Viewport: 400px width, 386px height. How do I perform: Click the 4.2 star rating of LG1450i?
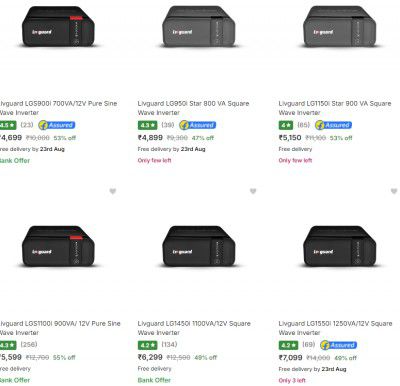[147, 345]
